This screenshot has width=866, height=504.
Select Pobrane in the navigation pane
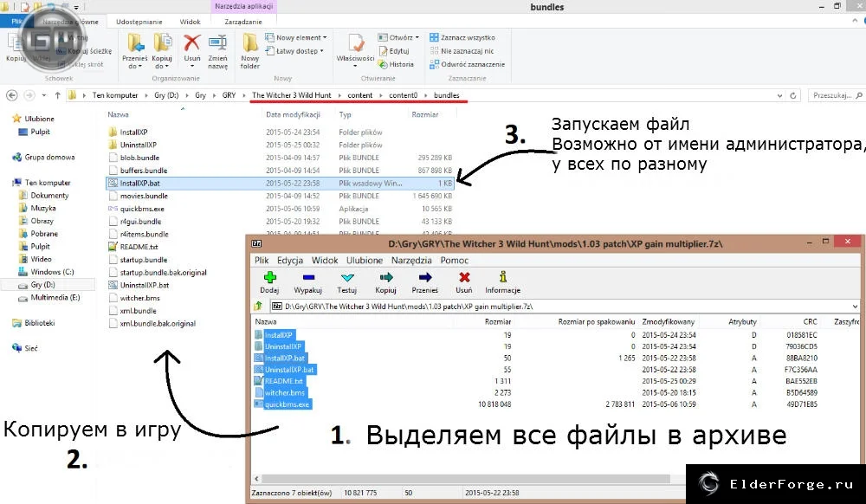(x=43, y=234)
